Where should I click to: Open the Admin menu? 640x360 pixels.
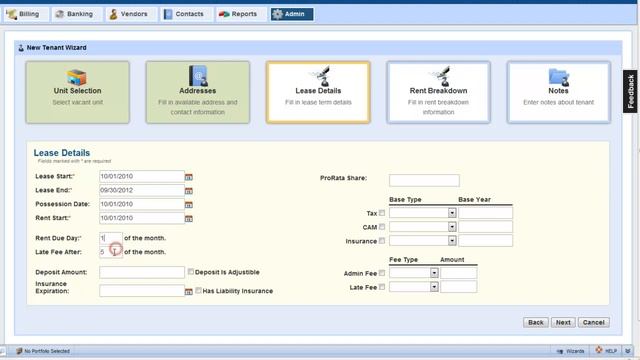click(x=292, y=14)
